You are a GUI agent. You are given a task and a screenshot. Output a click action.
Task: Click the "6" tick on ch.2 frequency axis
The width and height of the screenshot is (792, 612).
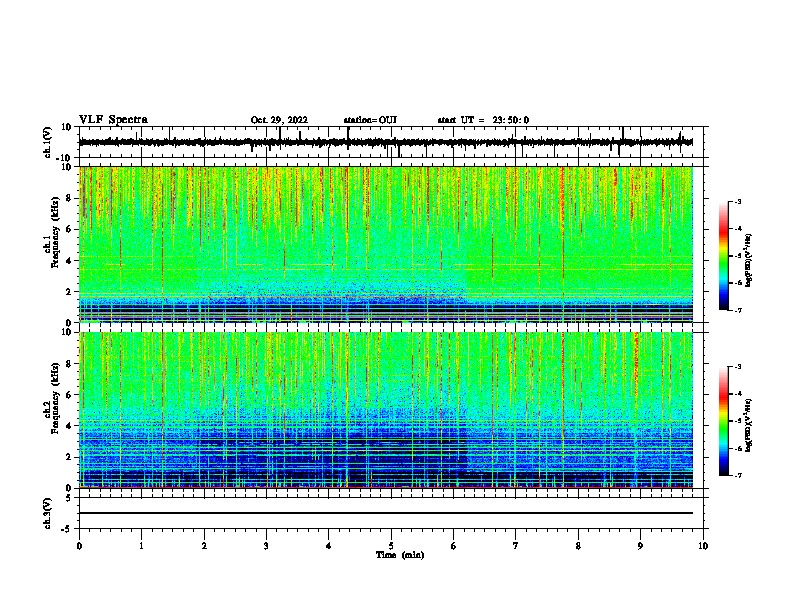pos(69,394)
